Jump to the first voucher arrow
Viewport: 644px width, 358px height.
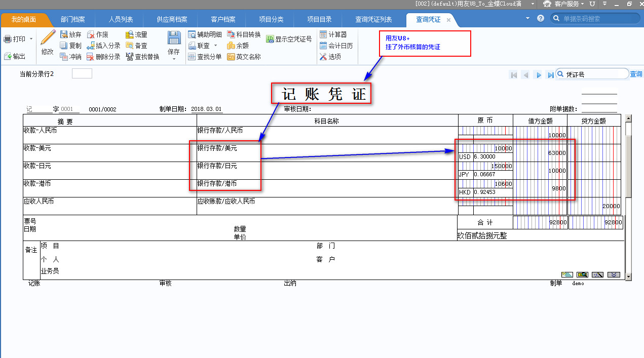(514, 75)
